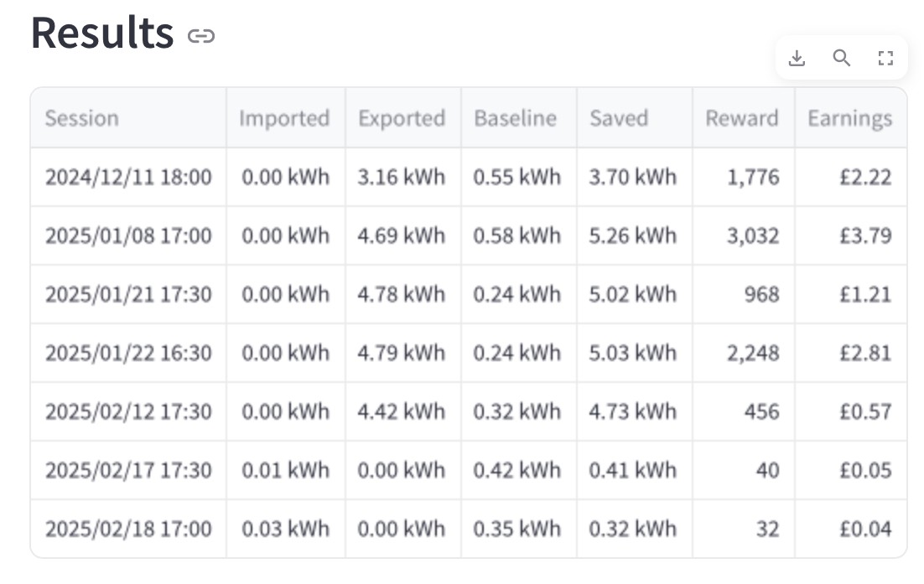Click the £1.21 earnings cell

pyautogui.click(x=851, y=294)
